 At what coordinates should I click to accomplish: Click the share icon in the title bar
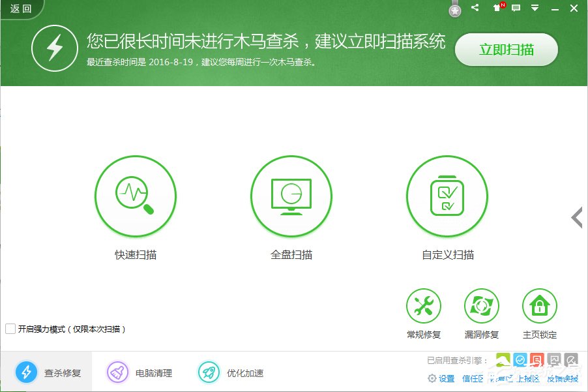(475, 8)
